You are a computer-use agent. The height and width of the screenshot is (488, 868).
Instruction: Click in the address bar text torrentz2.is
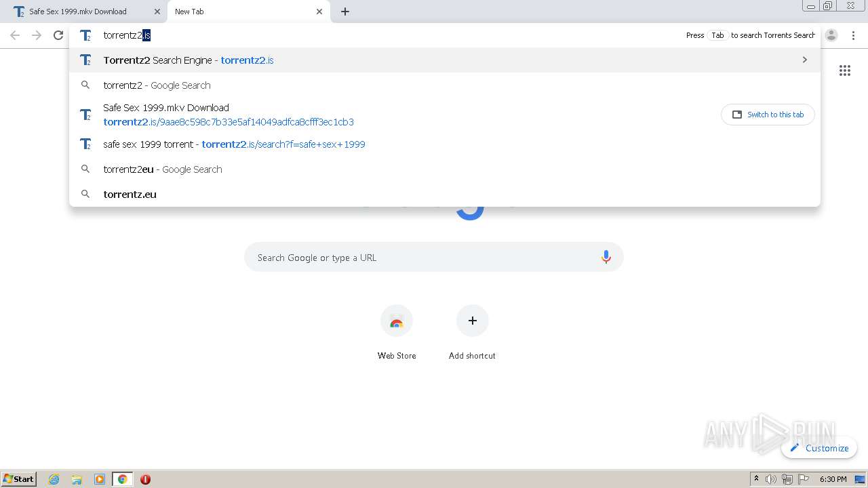127,35
